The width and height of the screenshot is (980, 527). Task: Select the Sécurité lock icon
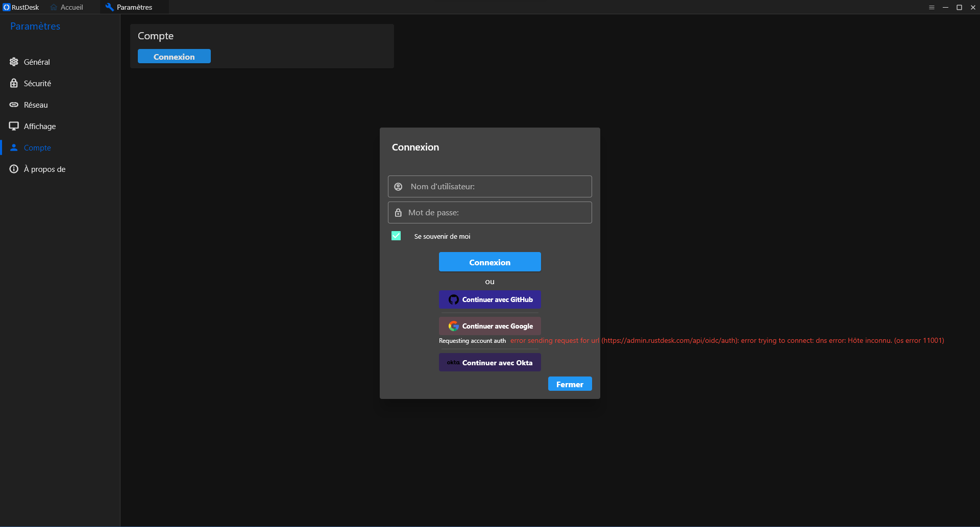pyautogui.click(x=14, y=83)
